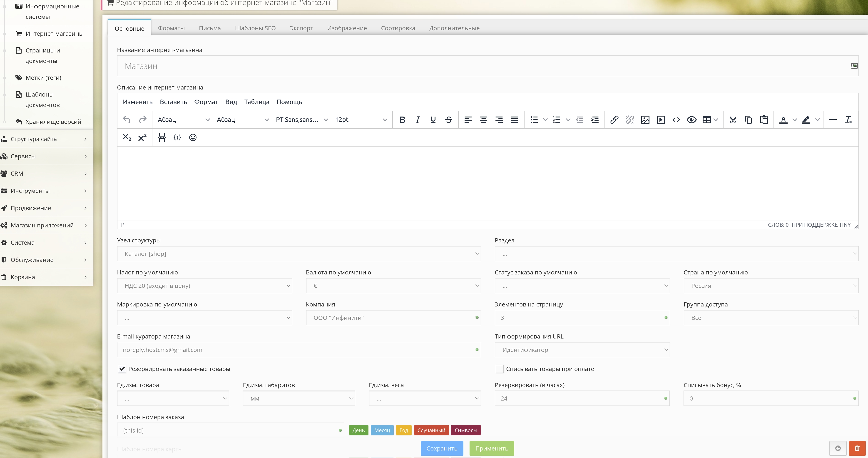Switch to the Письма tab
The height and width of the screenshot is (458, 868).
point(210,28)
